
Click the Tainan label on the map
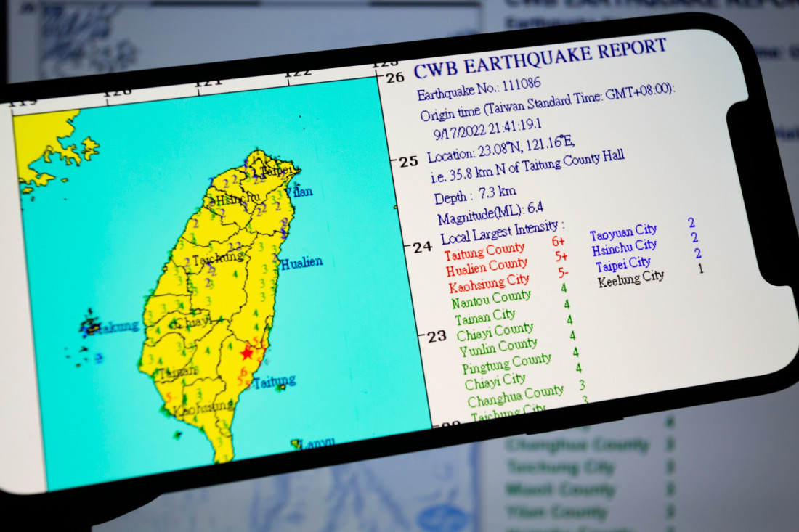pos(177,372)
